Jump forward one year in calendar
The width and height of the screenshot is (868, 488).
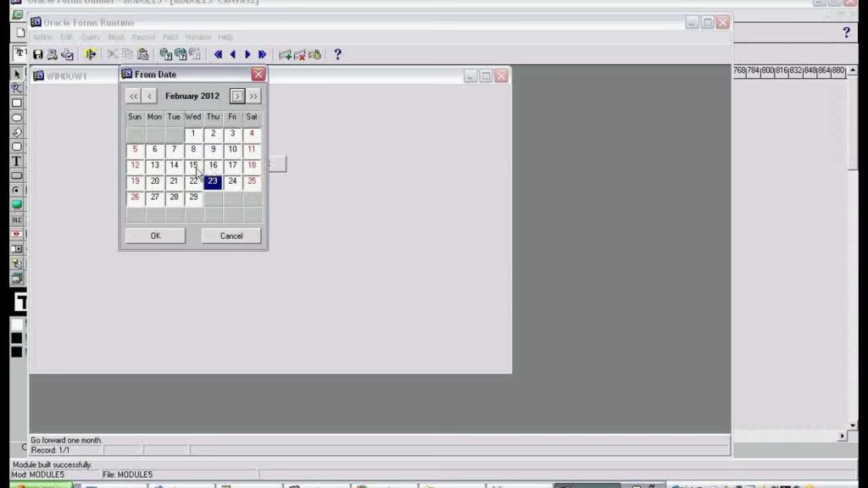point(253,97)
